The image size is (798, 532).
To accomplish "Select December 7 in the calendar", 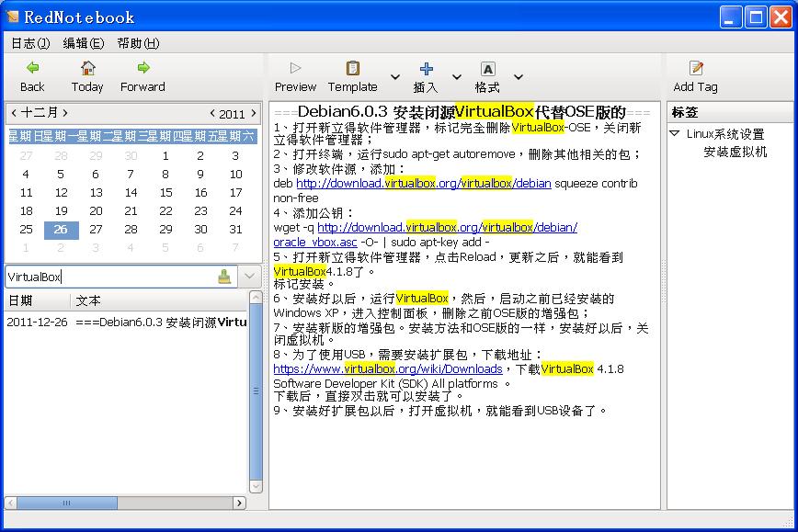I will 131,175.
